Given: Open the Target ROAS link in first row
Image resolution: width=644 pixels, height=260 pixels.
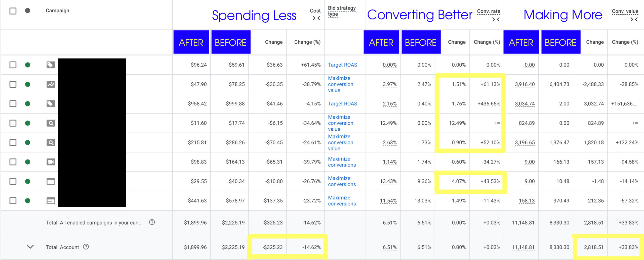Looking at the screenshot, I should [x=342, y=65].
